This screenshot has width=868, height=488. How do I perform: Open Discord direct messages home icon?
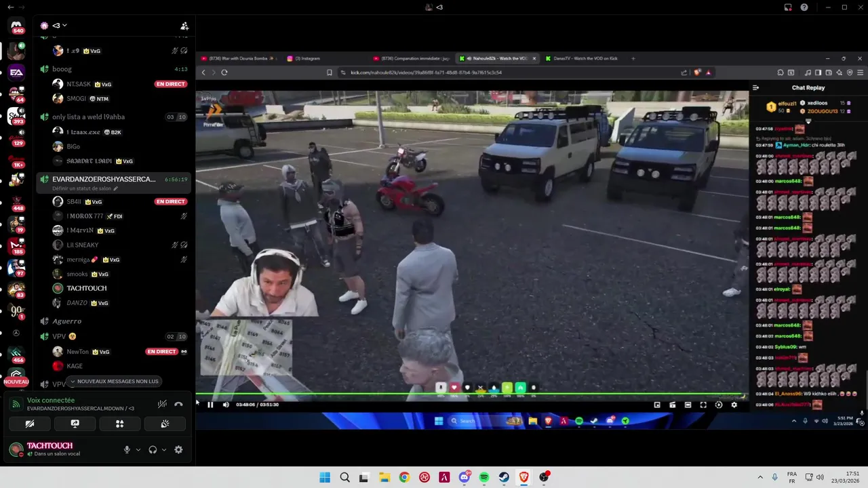pyautogui.click(x=17, y=26)
